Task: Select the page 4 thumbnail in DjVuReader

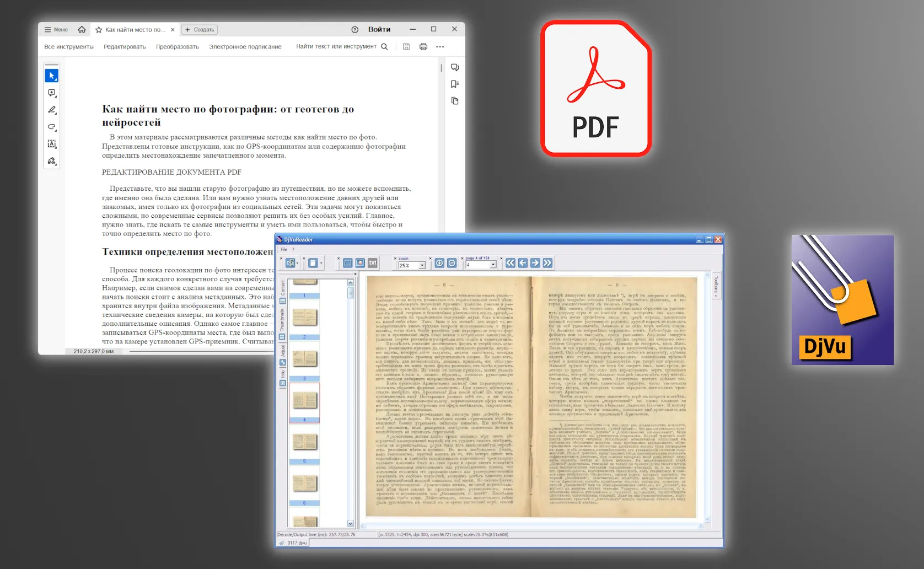Action: click(x=305, y=401)
